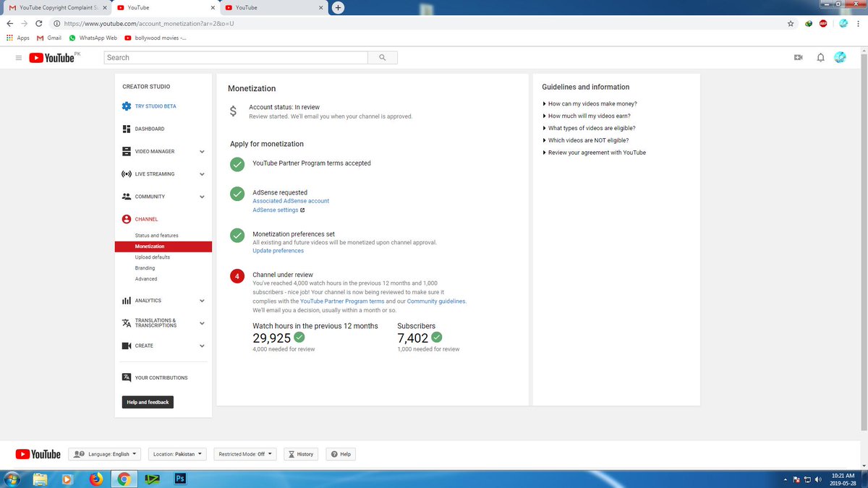Open Community guidelines link
868x488 pixels.
click(436, 301)
